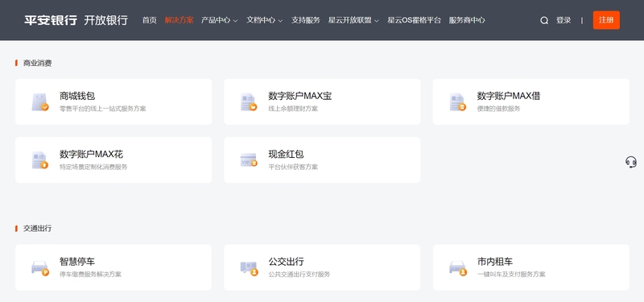Open the 商城钱包 solution title
This screenshot has height=302, width=644.
tap(77, 96)
